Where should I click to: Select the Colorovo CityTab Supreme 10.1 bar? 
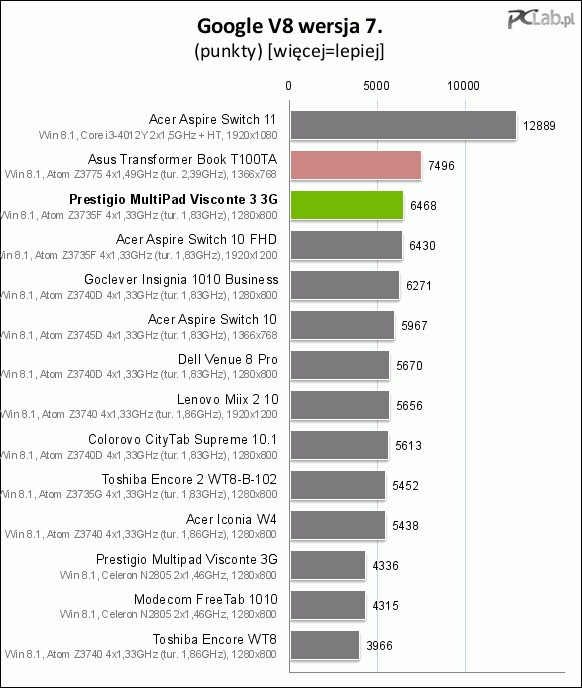339,445
